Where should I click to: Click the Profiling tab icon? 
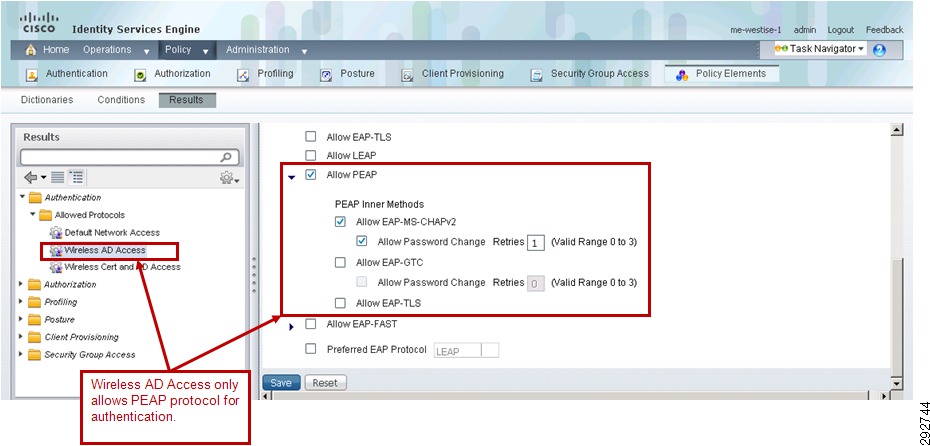coord(243,75)
